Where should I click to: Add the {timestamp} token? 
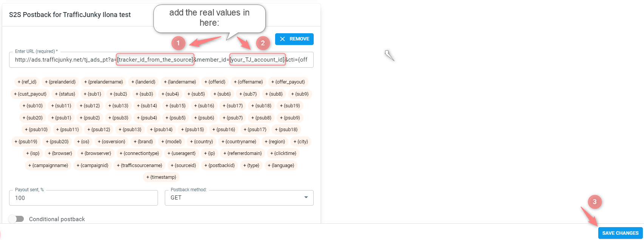(161, 177)
